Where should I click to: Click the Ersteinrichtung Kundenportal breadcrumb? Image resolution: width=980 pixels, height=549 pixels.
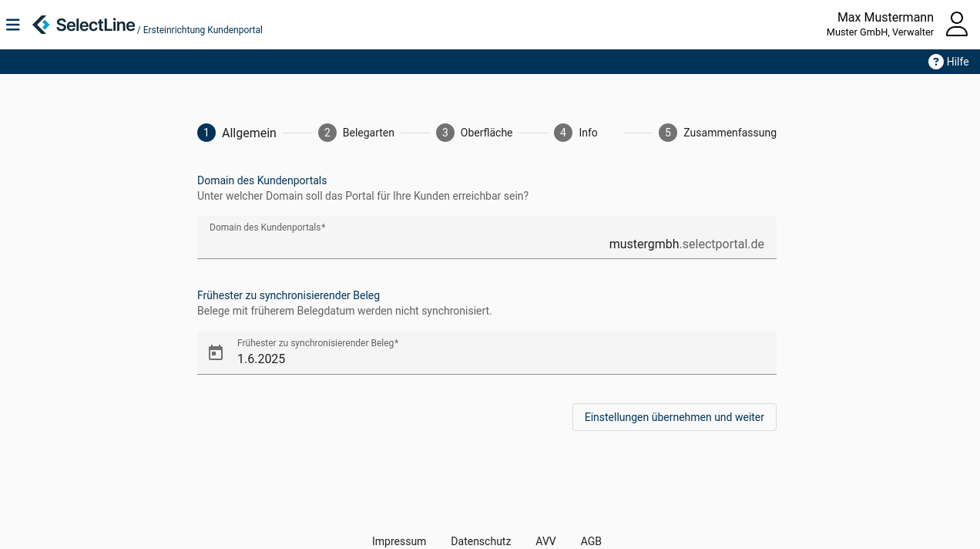click(x=203, y=30)
